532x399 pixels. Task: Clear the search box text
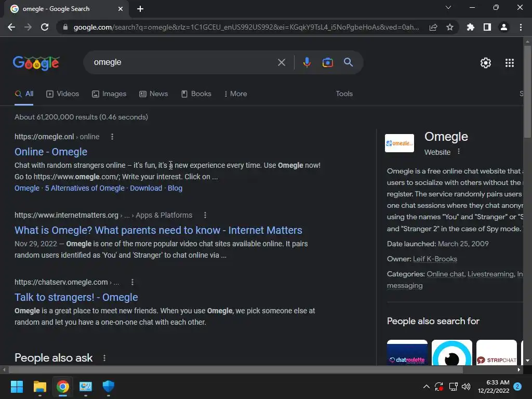pyautogui.click(x=281, y=62)
